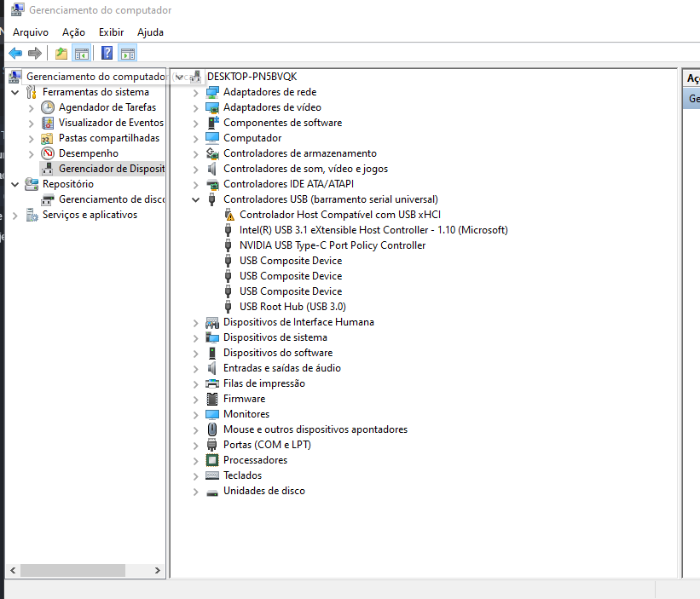Open the Arquivo menu
700x599 pixels.
31,32
